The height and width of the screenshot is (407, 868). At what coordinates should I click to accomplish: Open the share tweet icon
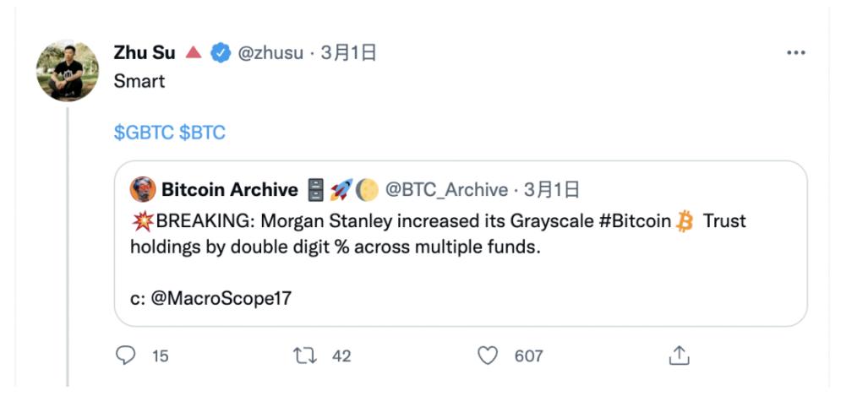(x=678, y=356)
